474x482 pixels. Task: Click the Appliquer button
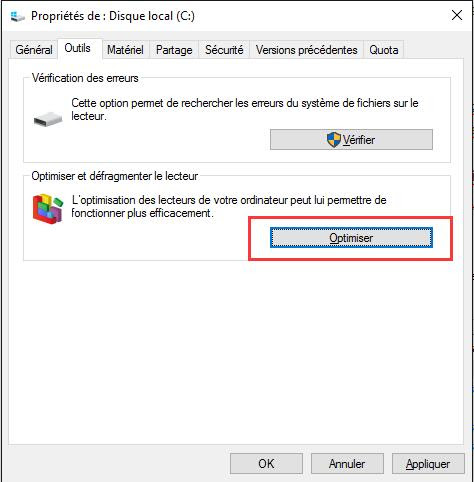point(428,464)
